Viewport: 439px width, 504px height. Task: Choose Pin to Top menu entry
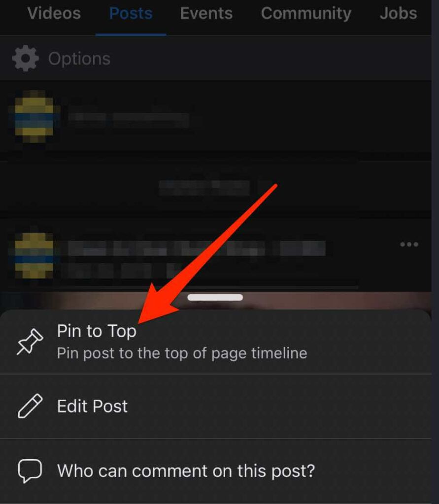(216, 342)
